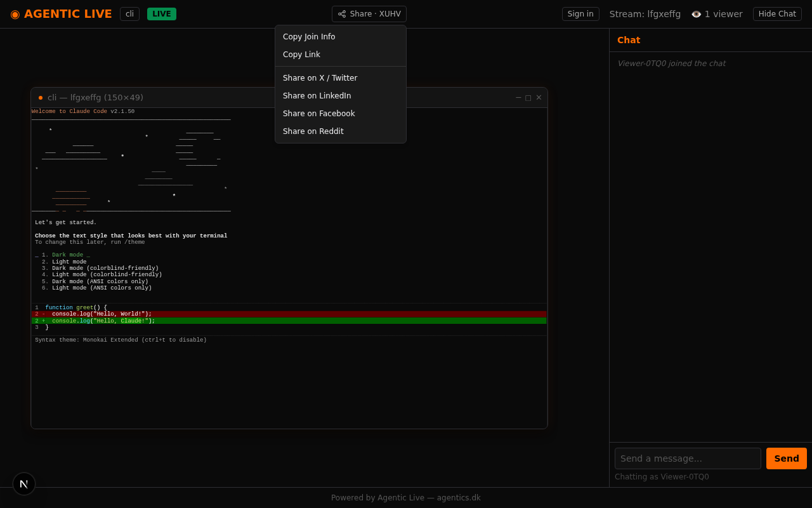Viewport: 812px width, 508px height.
Task: Click the eye viewer count icon
Action: pyautogui.click(x=696, y=14)
